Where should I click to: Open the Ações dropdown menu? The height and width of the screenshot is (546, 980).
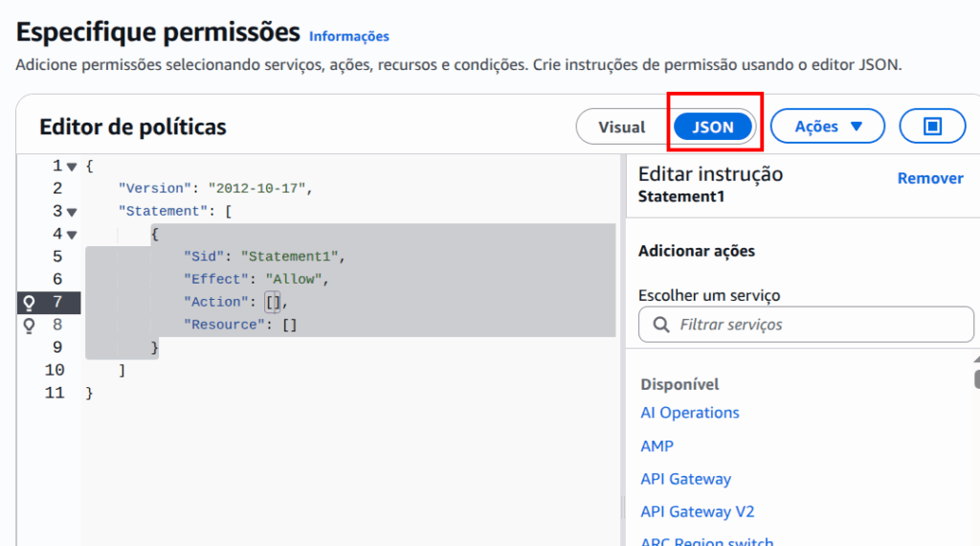828,126
